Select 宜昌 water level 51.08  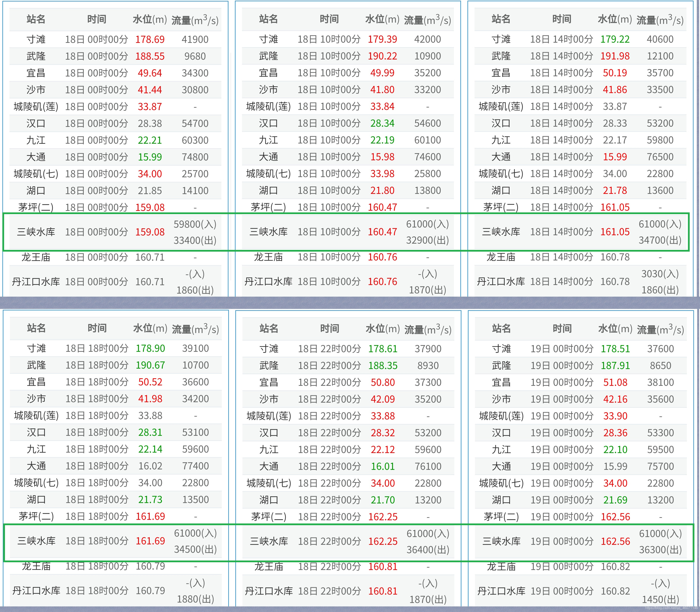pos(615,382)
